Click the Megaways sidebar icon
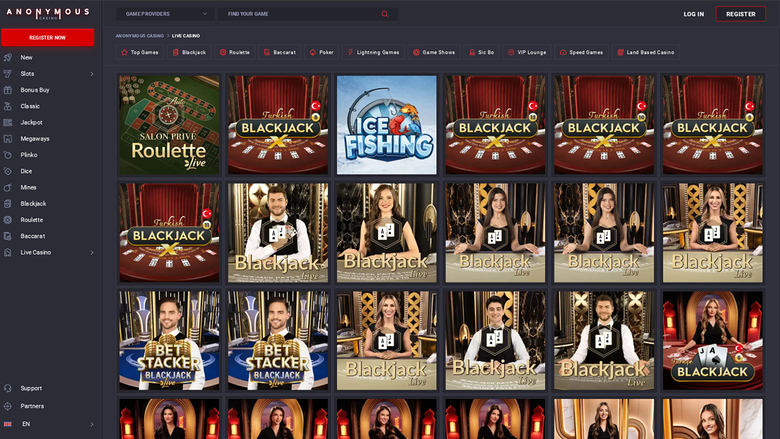 pyautogui.click(x=7, y=139)
